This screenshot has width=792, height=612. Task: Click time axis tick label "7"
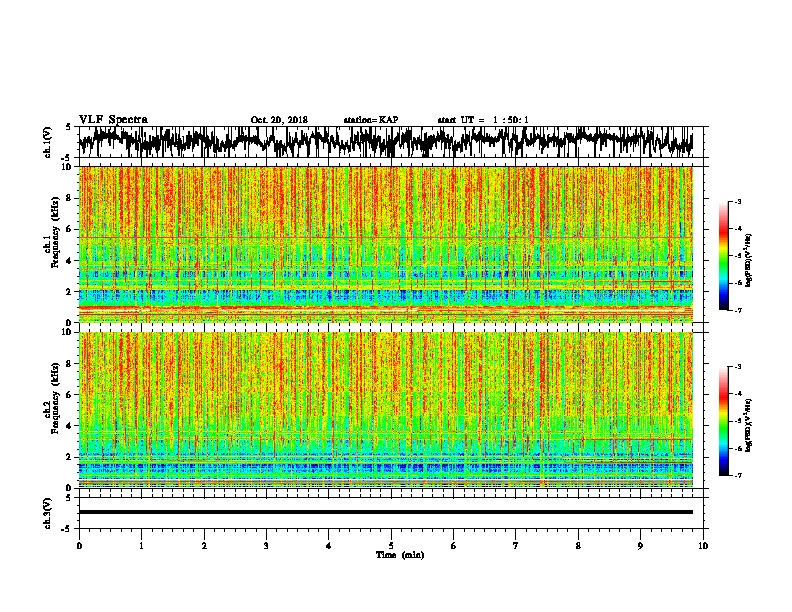[x=516, y=546]
